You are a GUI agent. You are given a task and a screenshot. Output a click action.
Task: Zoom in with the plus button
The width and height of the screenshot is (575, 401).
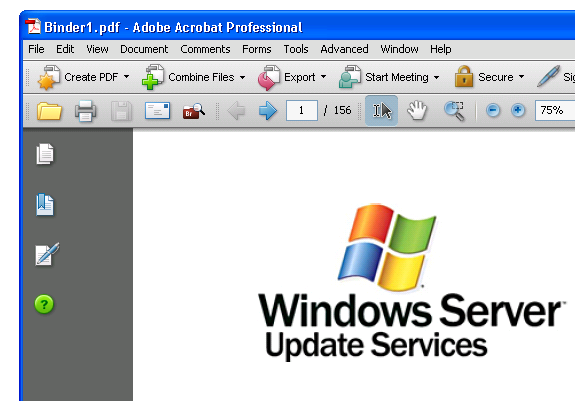518,110
